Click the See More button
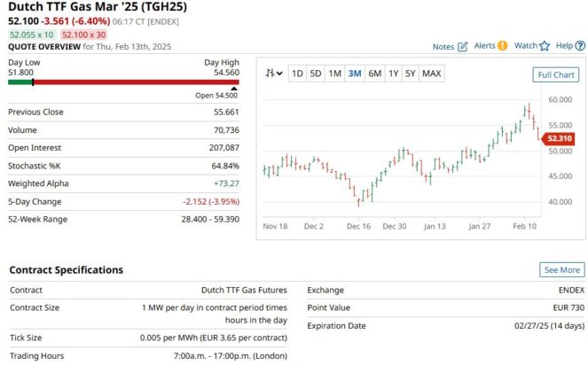Image resolution: width=588 pixels, height=365 pixels. pyautogui.click(x=561, y=269)
